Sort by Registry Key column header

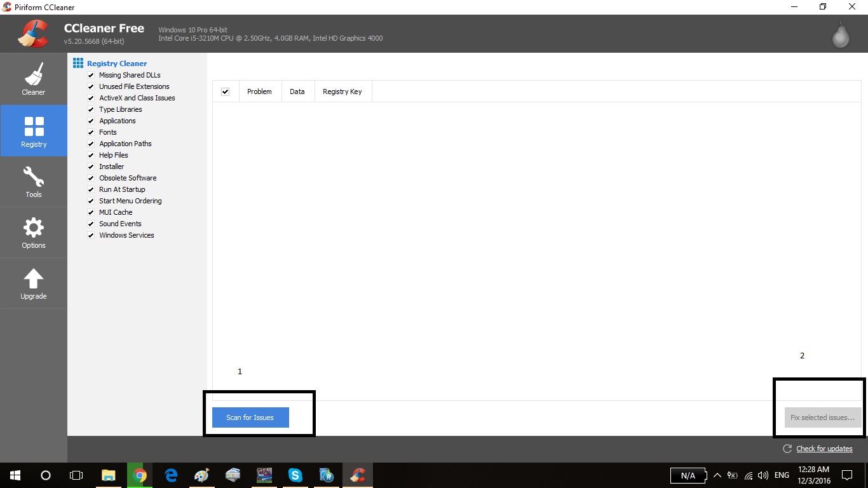342,91
